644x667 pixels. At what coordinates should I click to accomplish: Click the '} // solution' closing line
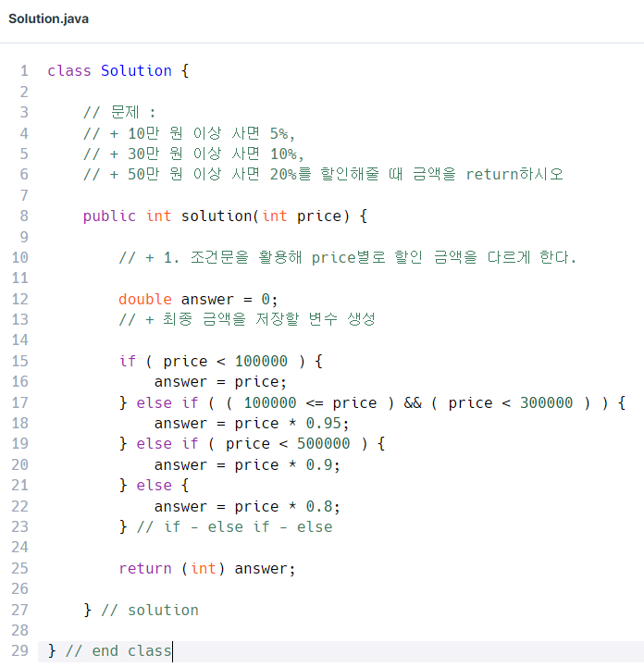click(x=141, y=610)
